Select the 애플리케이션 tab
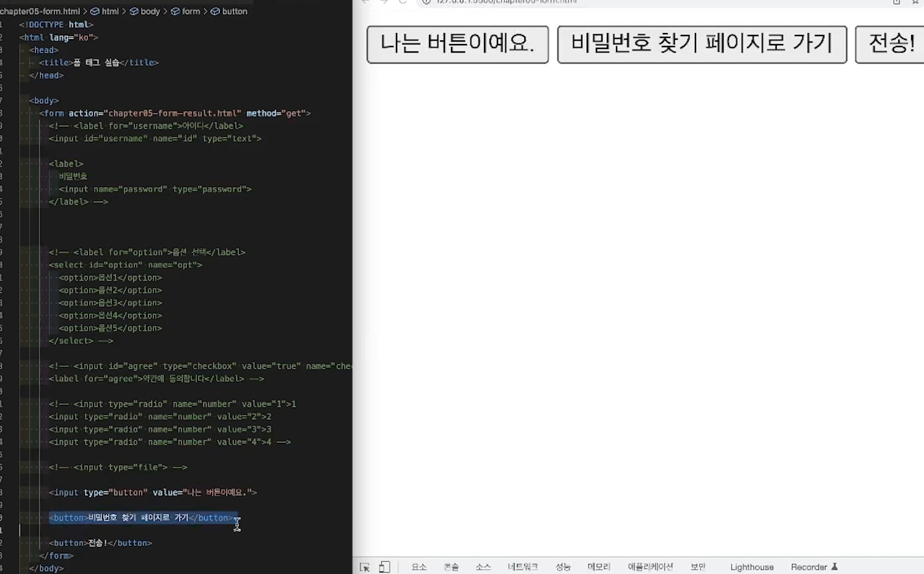The width and height of the screenshot is (924, 574). [650, 567]
